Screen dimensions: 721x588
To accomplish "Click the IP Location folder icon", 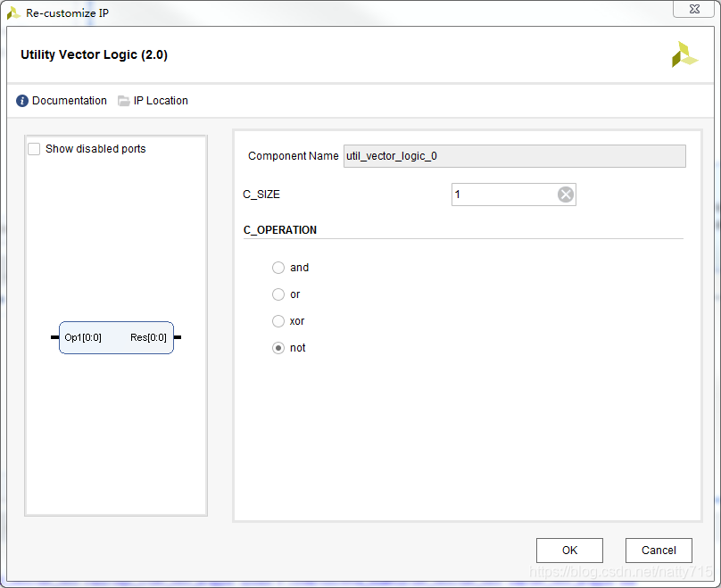I will click(123, 101).
